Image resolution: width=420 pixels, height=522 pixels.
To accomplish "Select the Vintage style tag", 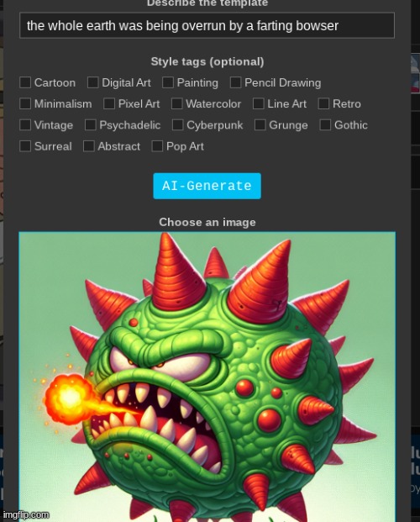I will pos(25,125).
